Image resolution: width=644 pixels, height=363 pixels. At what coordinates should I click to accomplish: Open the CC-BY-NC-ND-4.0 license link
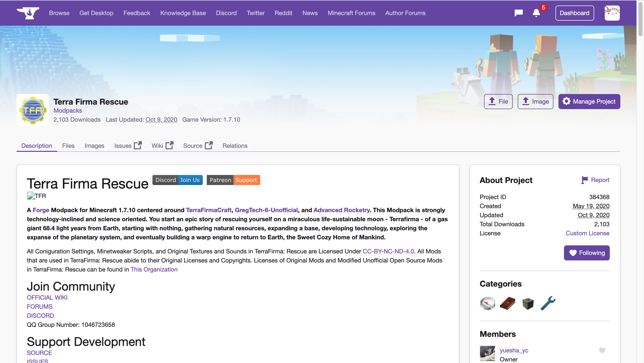[388, 251]
